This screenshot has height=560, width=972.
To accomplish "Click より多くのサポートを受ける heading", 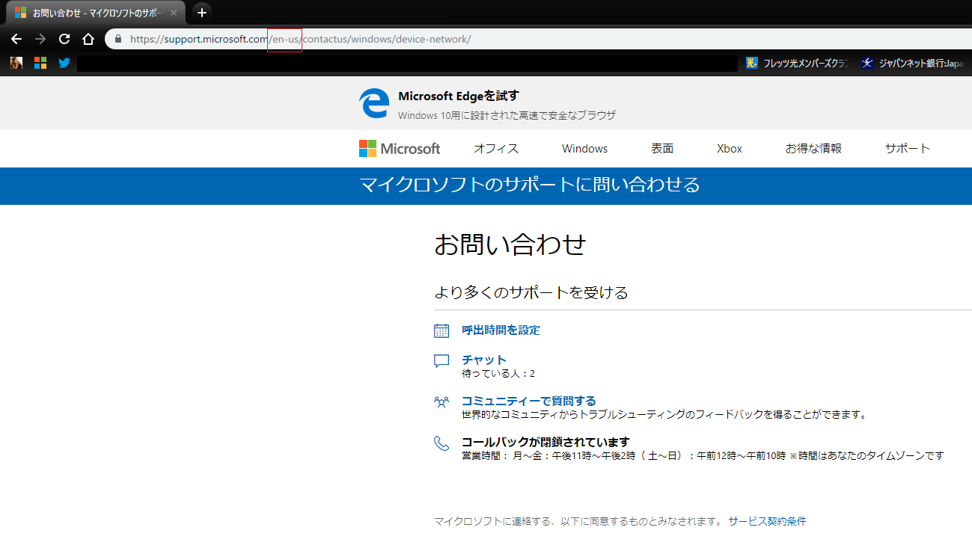I will 531,292.
